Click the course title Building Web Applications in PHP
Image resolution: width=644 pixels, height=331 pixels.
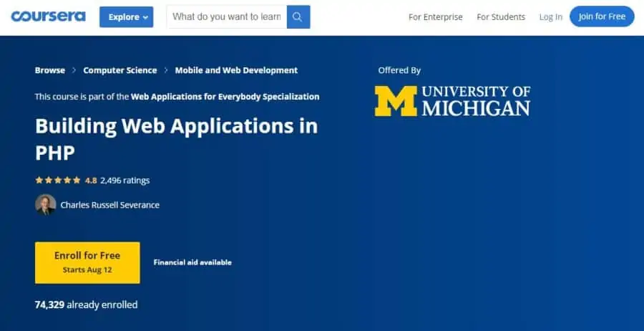pyautogui.click(x=176, y=140)
